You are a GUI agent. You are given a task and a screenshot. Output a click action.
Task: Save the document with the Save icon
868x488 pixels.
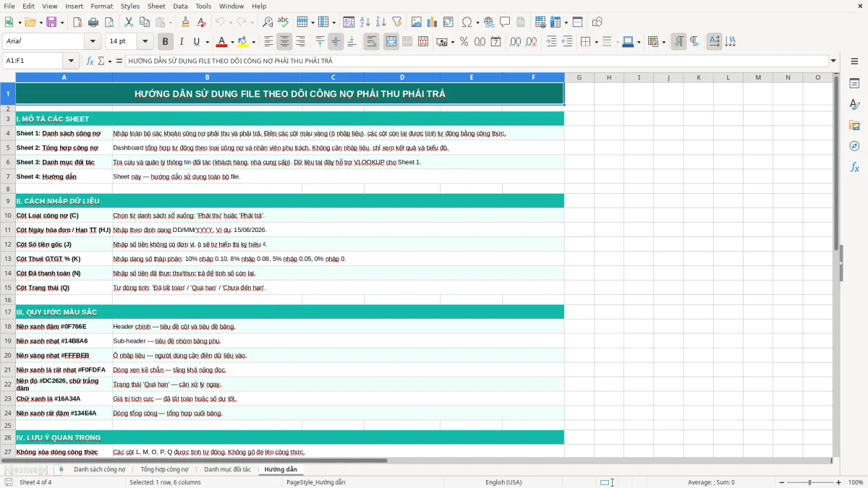click(x=51, y=22)
